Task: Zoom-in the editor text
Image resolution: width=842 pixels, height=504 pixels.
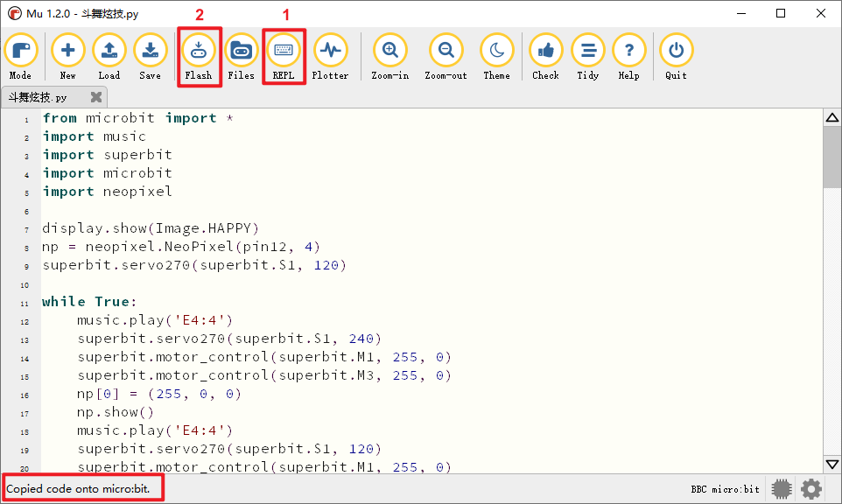Action: tap(390, 57)
